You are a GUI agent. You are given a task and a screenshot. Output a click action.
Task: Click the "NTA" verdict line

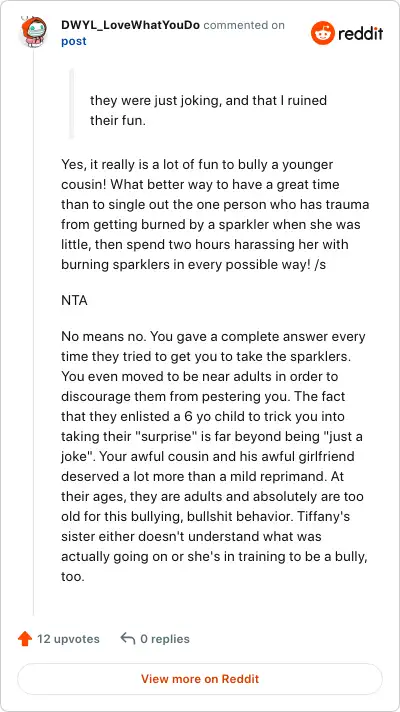click(74, 301)
